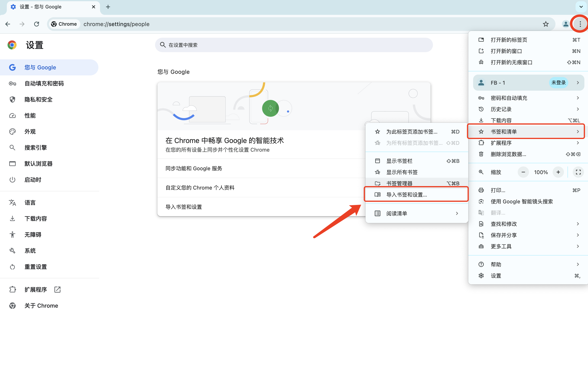Open 同步功能和 Google 服务 row
Viewport: 588px width, 365px height.
(261, 168)
